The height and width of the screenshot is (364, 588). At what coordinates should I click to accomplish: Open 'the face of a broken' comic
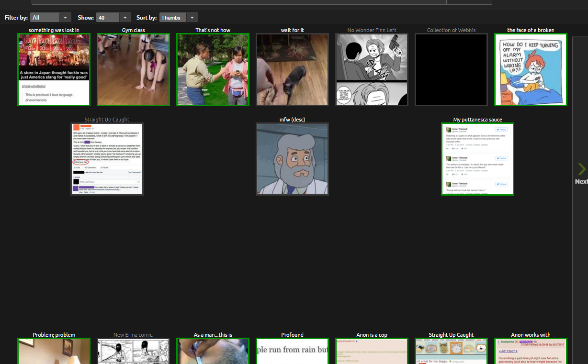[x=531, y=69]
